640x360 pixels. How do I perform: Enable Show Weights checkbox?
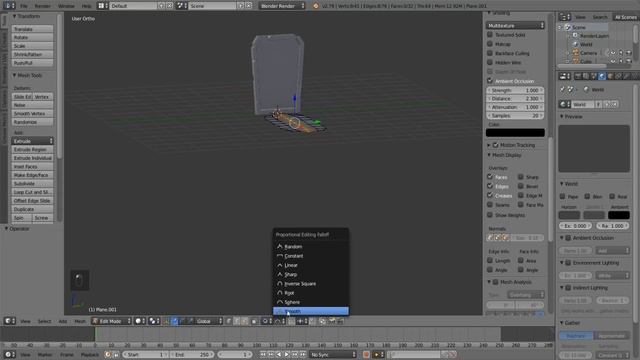click(x=490, y=215)
